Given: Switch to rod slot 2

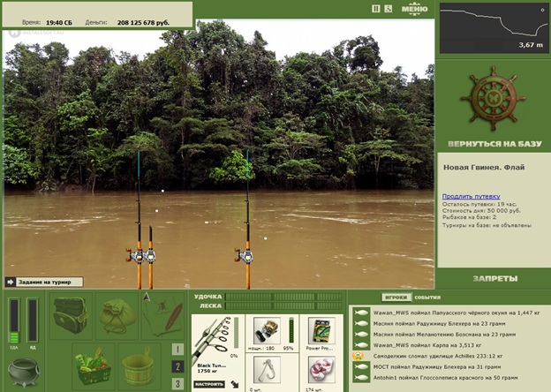Looking at the screenshot, I should point(177,366).
